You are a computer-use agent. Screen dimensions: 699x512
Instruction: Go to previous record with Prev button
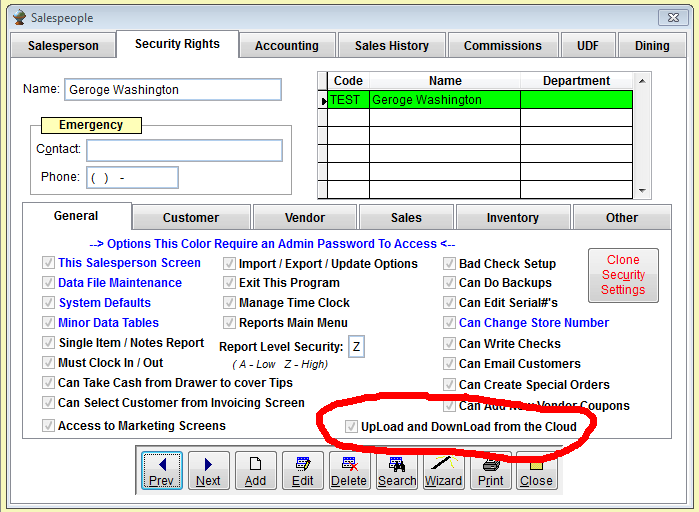point(161,470)
